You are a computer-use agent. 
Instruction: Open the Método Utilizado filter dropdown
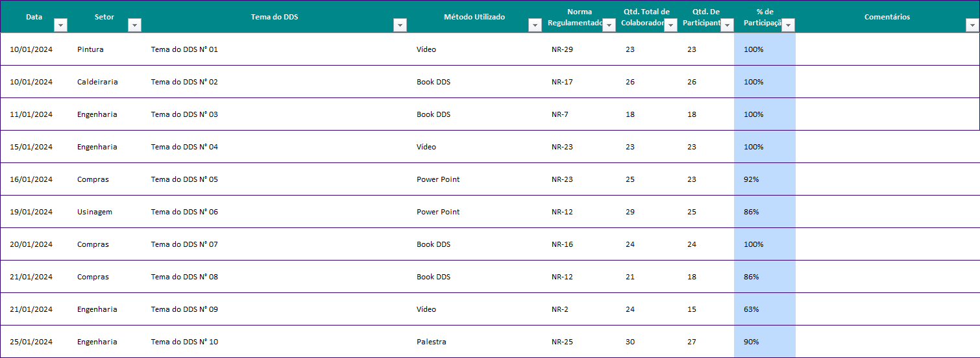(x=535, y=25)
